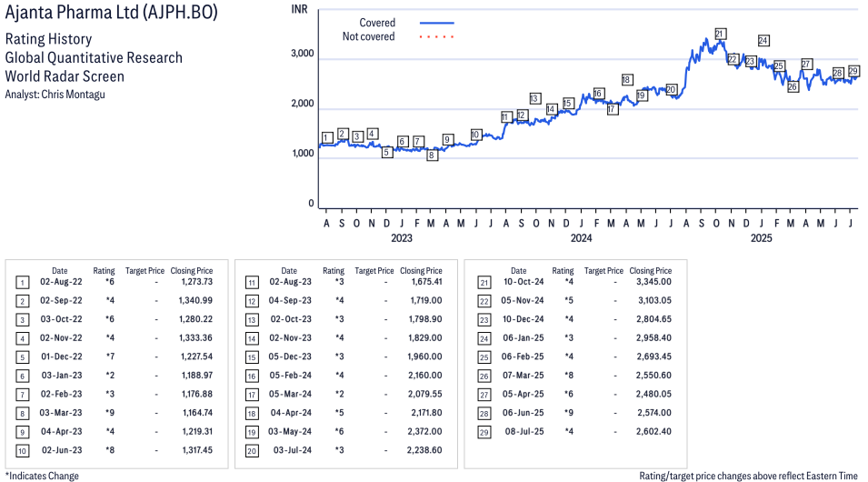Click the 04-Sep-23 date cell
This screenshot has width=868, height=482.
[290, 300]
